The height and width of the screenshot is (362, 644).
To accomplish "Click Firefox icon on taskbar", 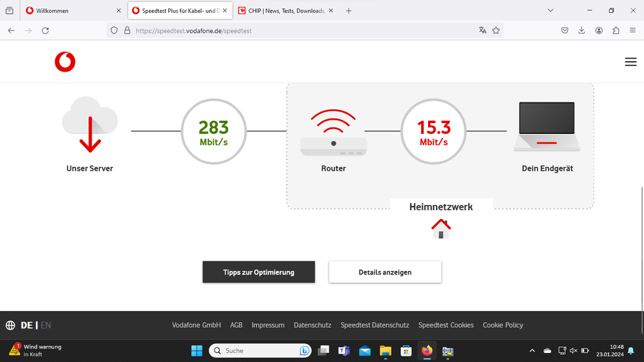I will pos(427,351).
